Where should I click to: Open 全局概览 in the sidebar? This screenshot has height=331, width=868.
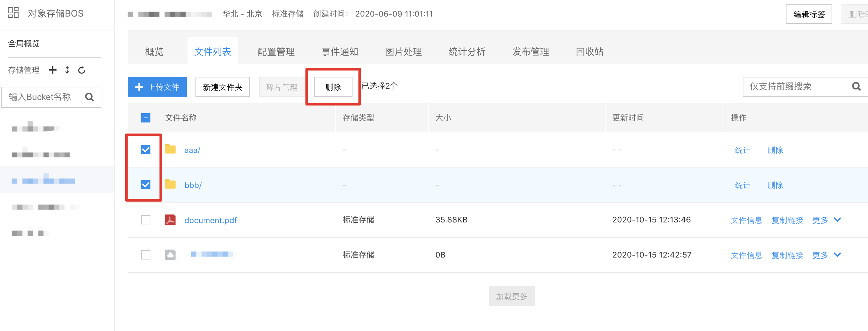[x=24, y=43]
